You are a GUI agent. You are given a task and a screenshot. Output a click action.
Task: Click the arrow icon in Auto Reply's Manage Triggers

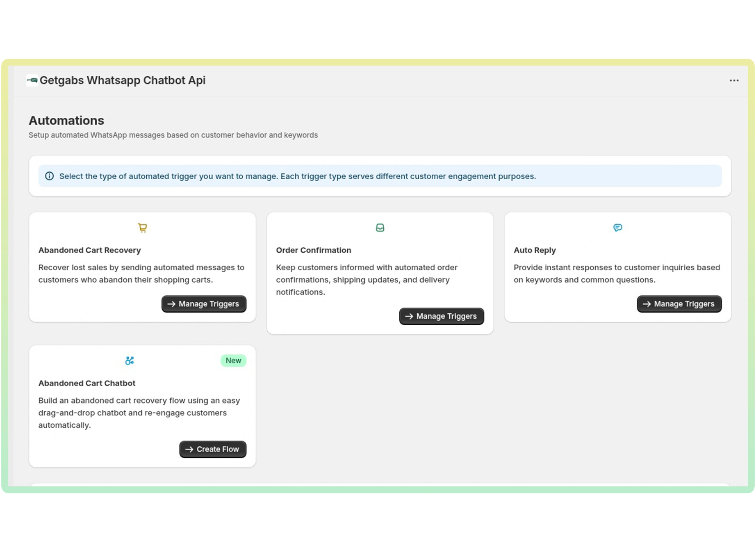[x=647, y=304]
